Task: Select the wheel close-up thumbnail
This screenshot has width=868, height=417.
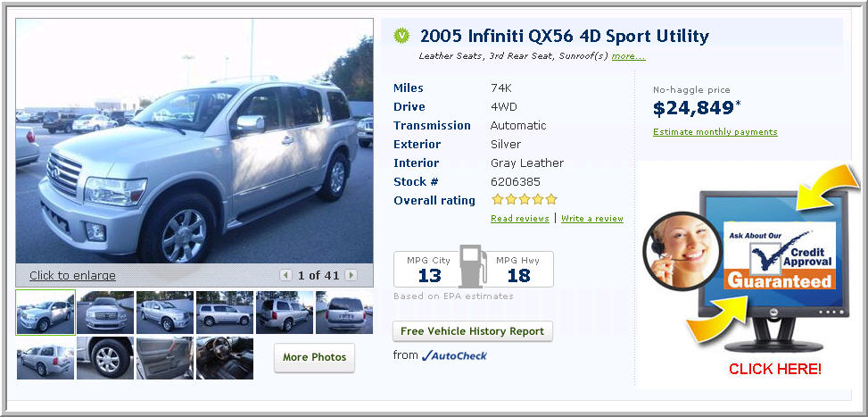Action: pyautogui.click(x=105, y=358)
